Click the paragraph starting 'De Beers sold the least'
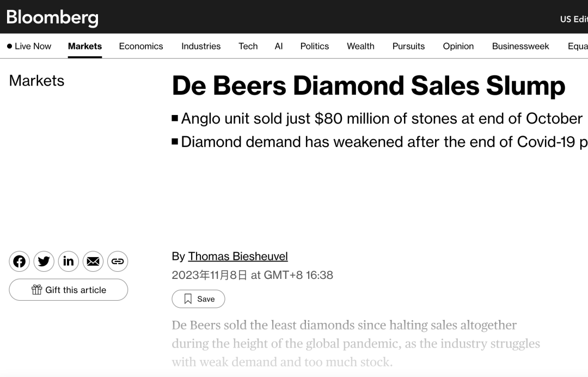The width and height of the screenshot is (588, 377). [356, 343]
